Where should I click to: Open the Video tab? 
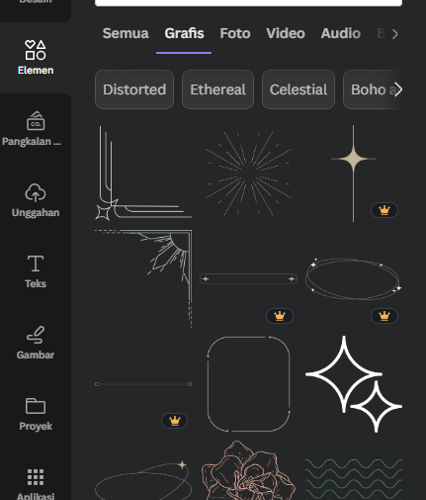[286, 33]
